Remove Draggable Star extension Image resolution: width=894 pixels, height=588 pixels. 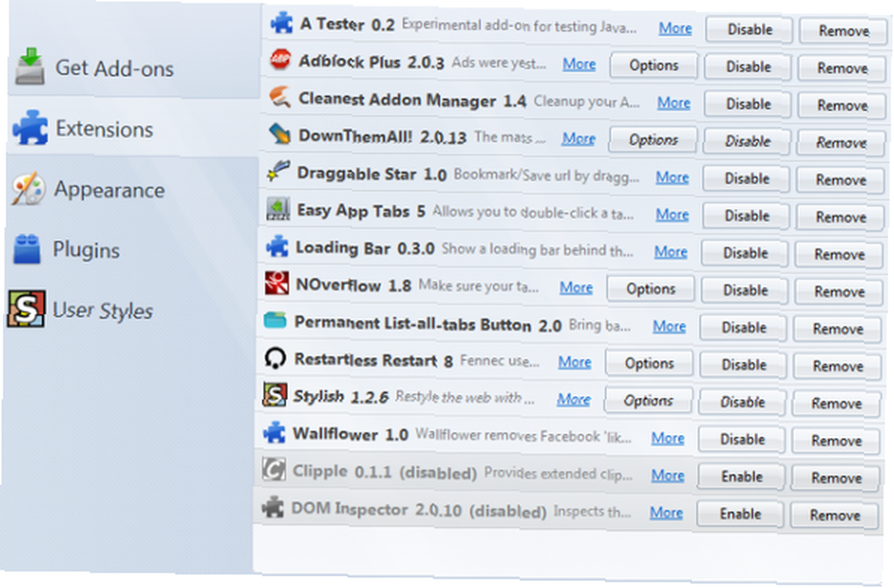pyautogui.click(x=840, y=180)
